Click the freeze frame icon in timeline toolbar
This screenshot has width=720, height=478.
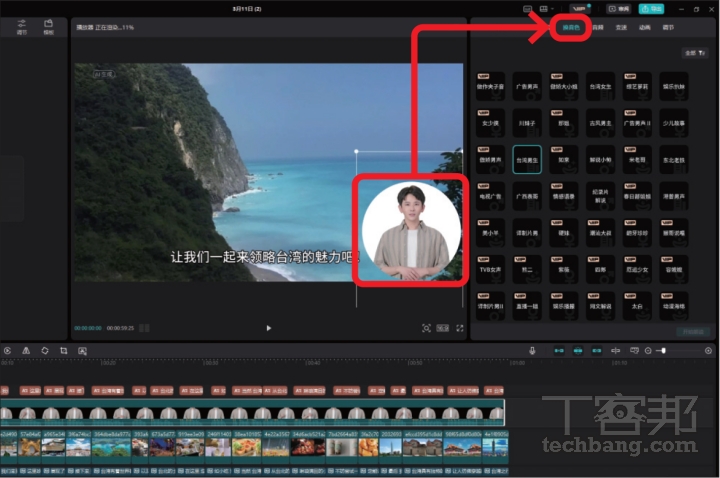(7, 351)
